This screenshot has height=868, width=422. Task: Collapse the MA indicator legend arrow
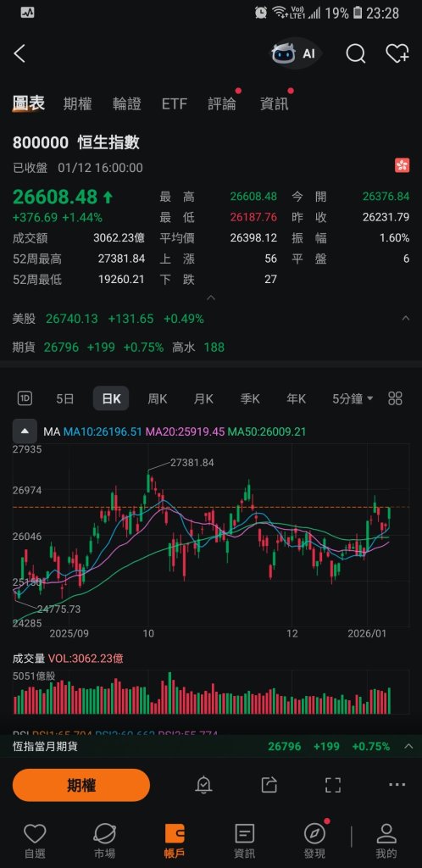[x=25, y=431]
